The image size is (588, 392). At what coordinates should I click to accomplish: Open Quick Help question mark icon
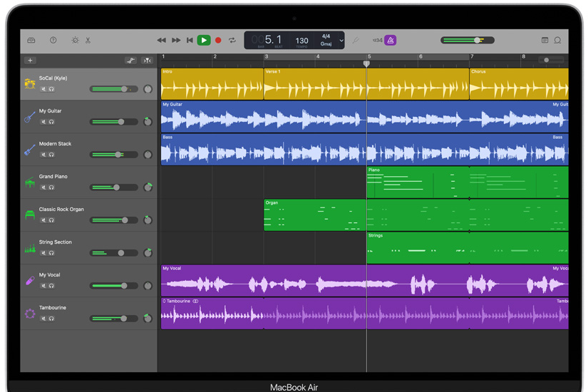tap(53, 40)
